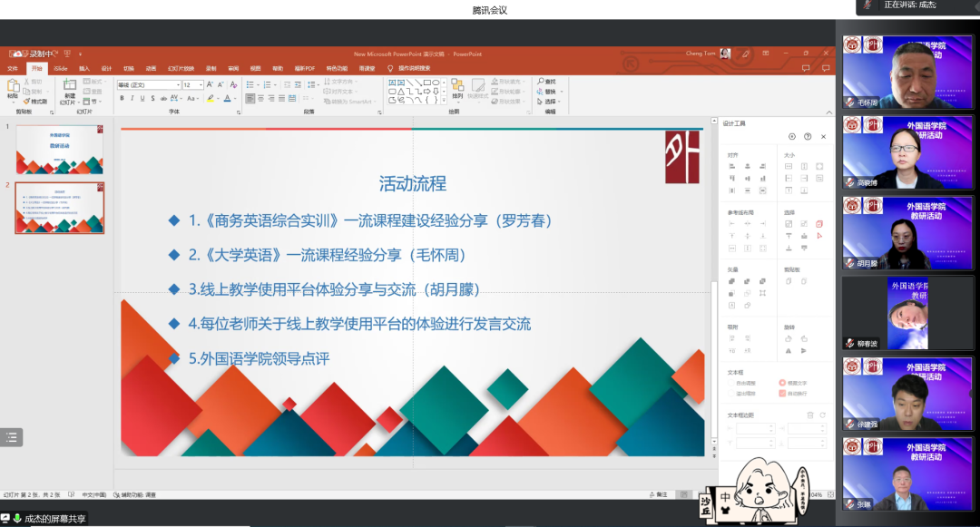Click the comments icon at ribbon right
This screenshot has height=527, width=980.
[x=826, y=68]
